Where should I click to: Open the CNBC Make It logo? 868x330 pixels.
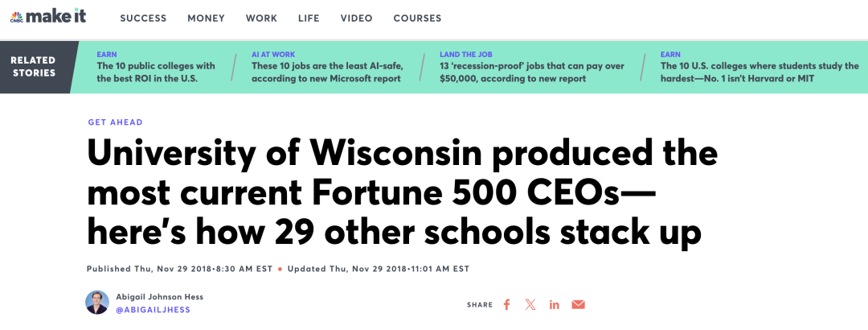(48, 17)
